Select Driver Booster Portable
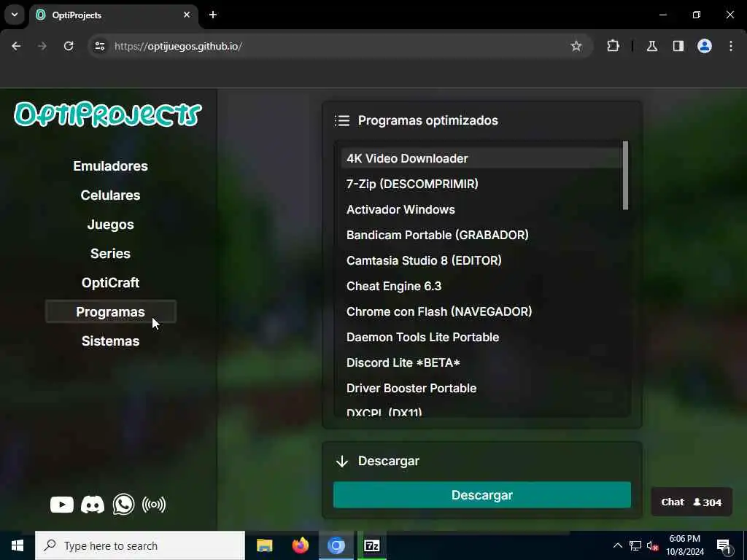This screenshot has height=560, width=747. tap(481, 388)
